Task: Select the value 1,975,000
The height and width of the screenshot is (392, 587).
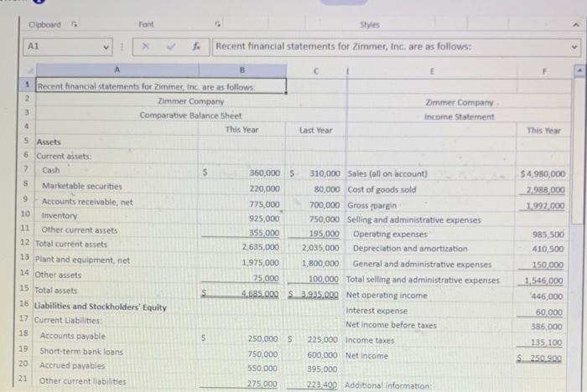Action: 260,263
